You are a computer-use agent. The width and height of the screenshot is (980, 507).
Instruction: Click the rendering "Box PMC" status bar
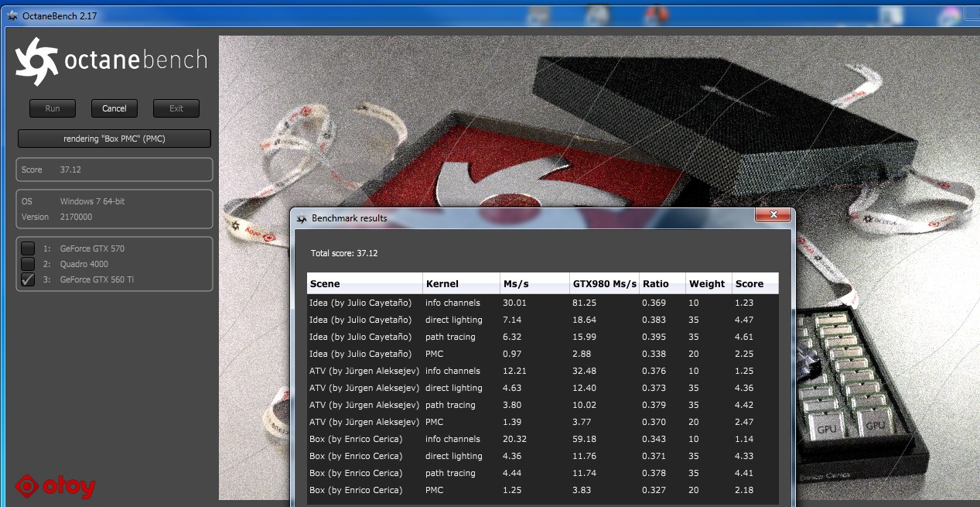[114, 139]
